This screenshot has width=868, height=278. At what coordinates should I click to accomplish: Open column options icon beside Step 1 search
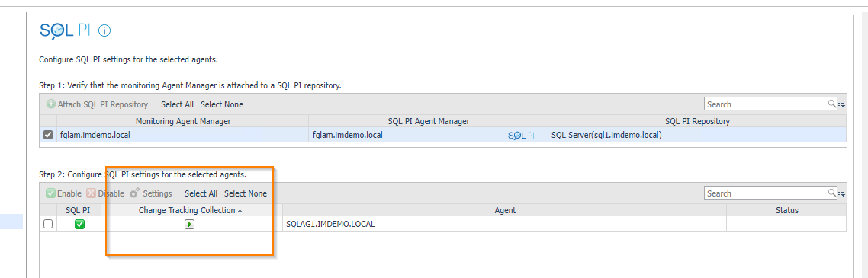(841, 104)
